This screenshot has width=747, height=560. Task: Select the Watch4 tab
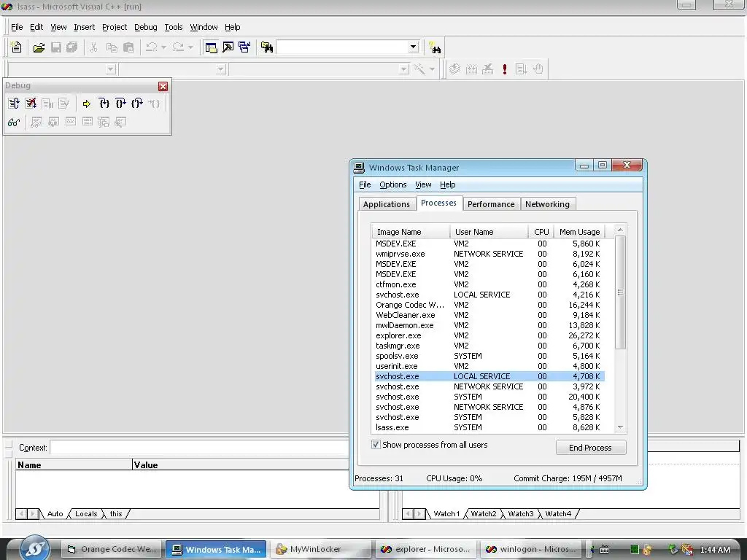pyautogui.click(x=558, y=514)
